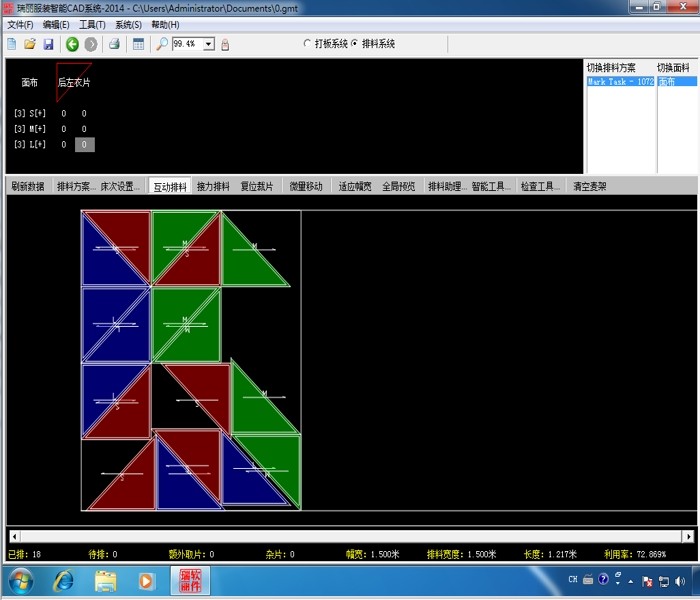Click the red CAD app taskbar icon
The image size is (700, 600).
coord(190,580)
